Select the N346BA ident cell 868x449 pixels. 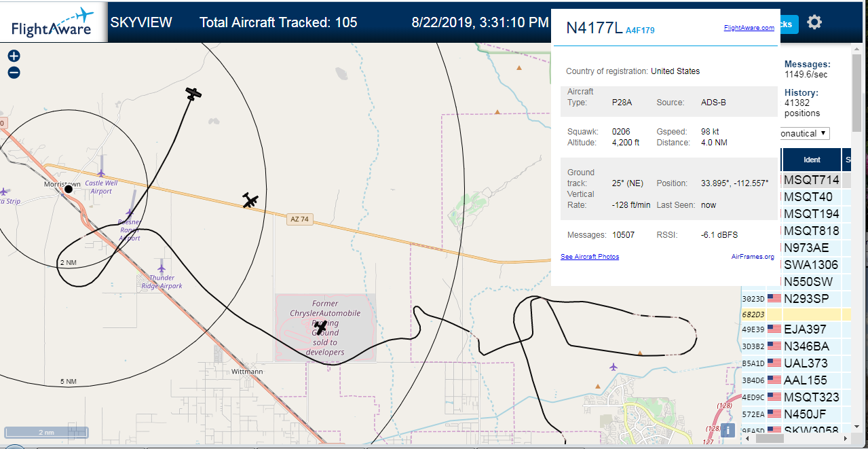click(x=812, y=346)
